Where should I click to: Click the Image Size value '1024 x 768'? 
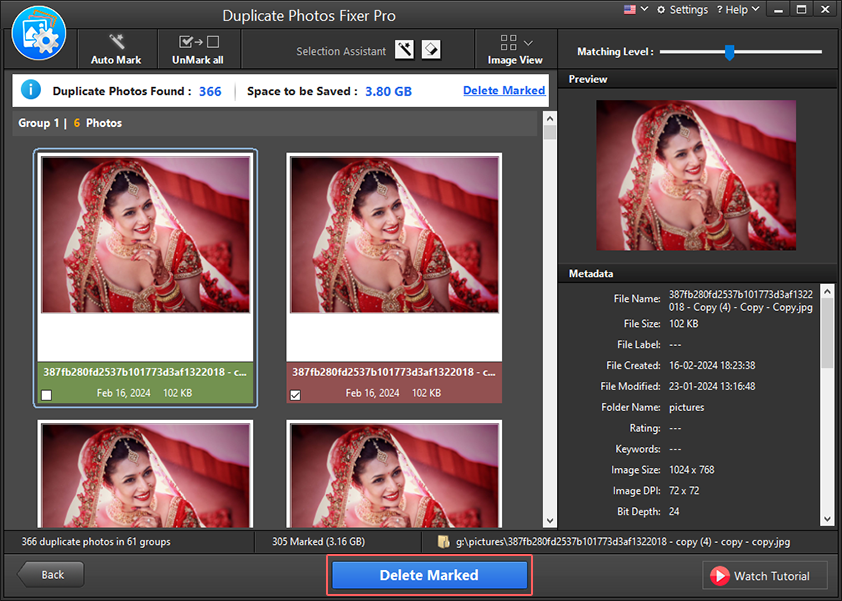692,470
